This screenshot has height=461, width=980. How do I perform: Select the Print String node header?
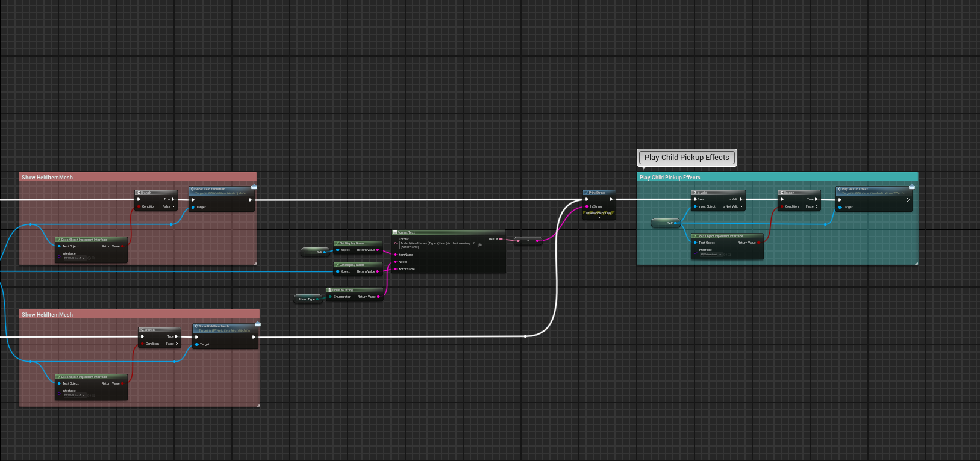coord(599,193)
